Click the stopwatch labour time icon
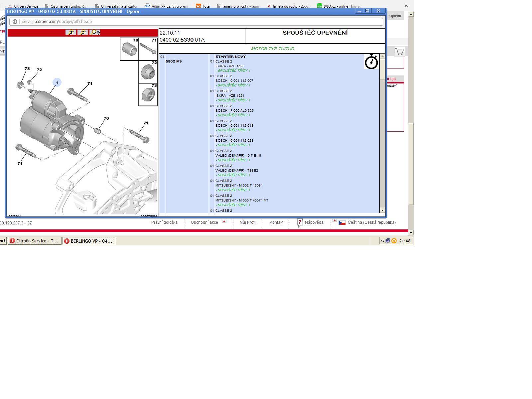 click(371, 62)
